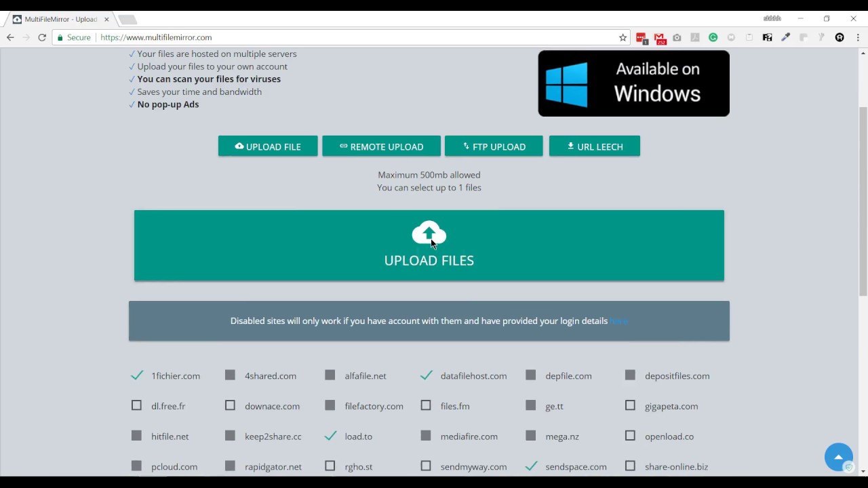Uncheck the load.to host
Screen dimensions: 868x488
click(x=330, y=436)
